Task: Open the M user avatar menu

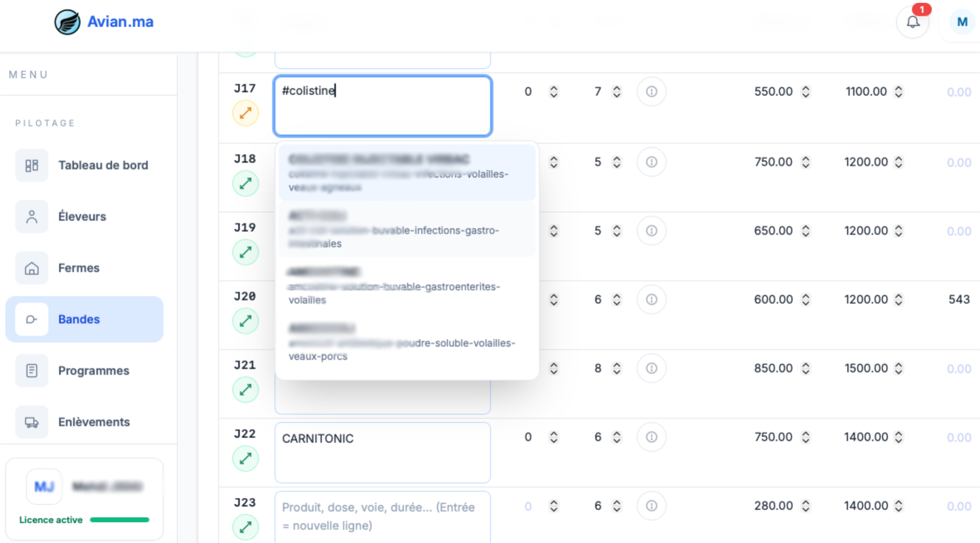Action: point(962,22)
